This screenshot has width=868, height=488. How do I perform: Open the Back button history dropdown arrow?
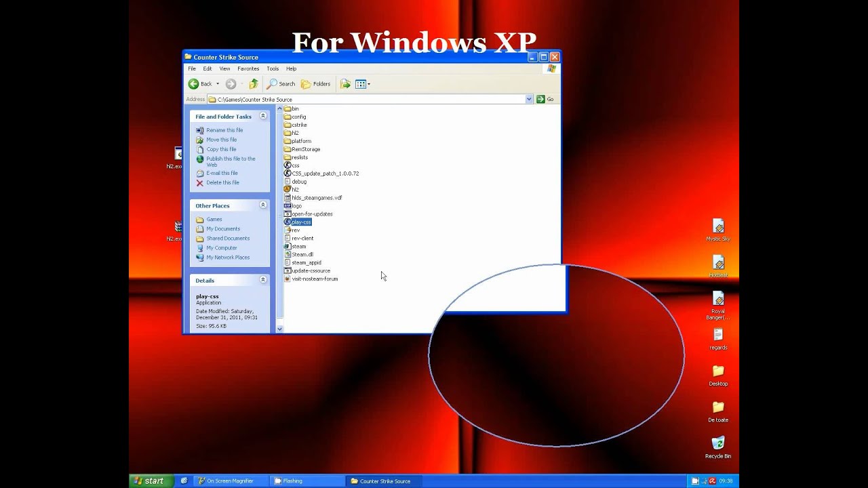[218, 84]
